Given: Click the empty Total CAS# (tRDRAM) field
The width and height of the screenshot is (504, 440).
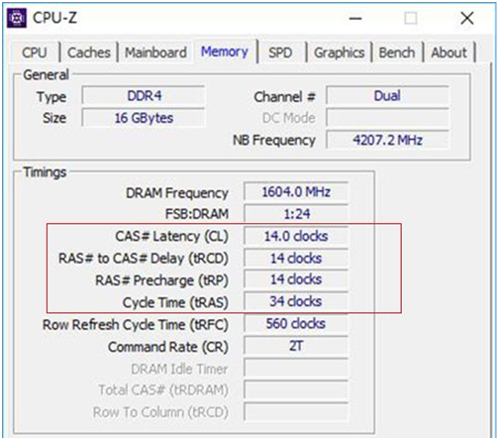Looking at the screenshot, I should tap(296, 389).
